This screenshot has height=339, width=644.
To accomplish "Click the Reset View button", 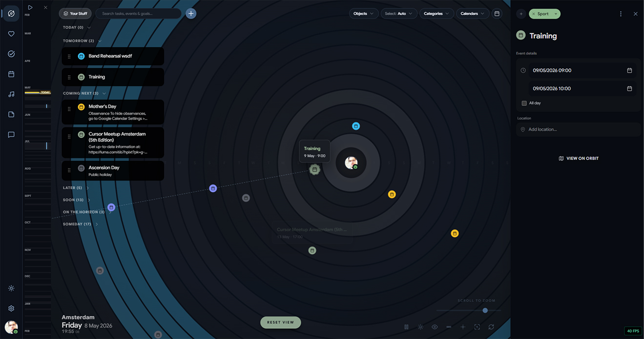I will (281, 322).
